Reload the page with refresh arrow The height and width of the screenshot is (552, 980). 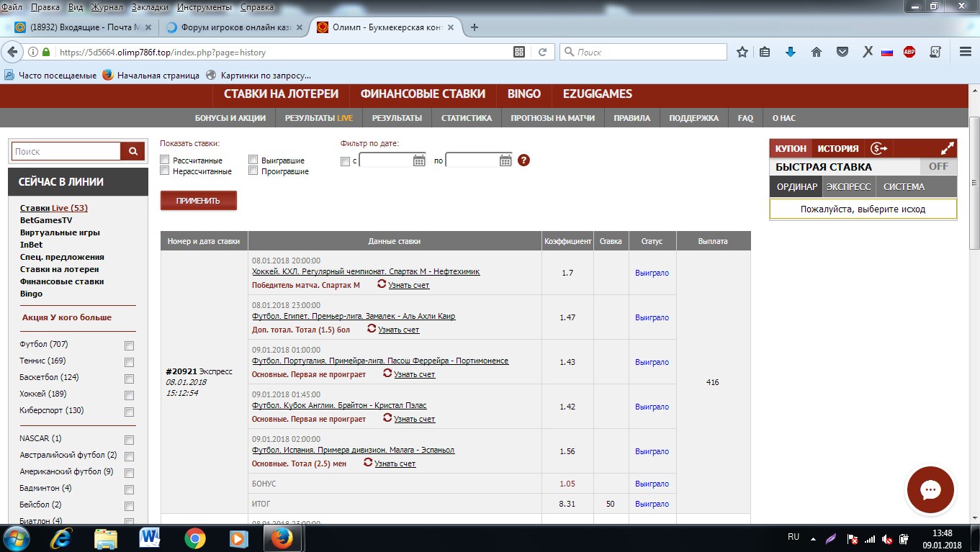542,52
